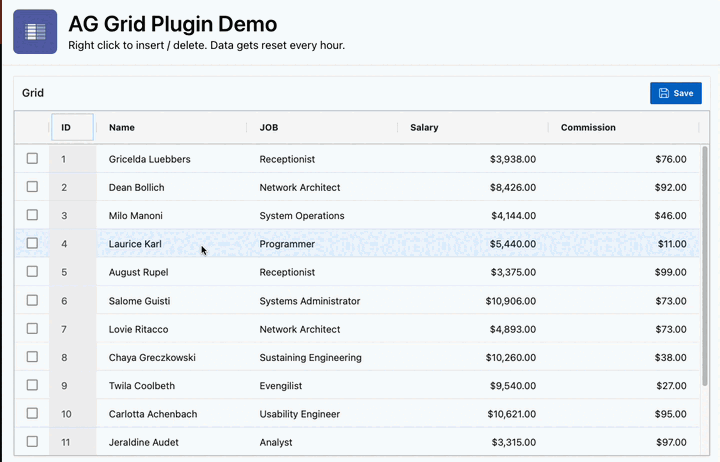Screen dimensions: 720x462
Task: Select the Usability Engineer job cell
Action: [322, 414]
